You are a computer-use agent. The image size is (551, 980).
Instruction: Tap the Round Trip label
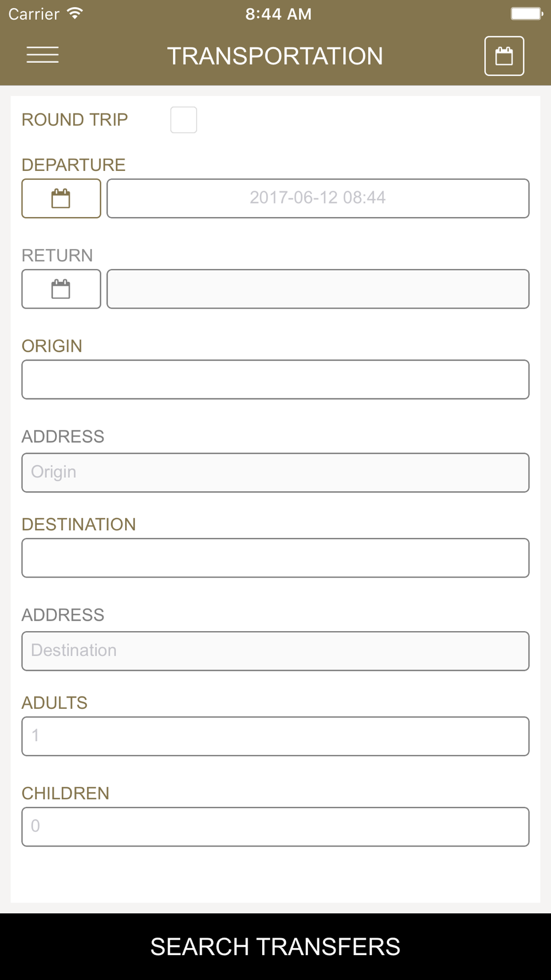75,120
